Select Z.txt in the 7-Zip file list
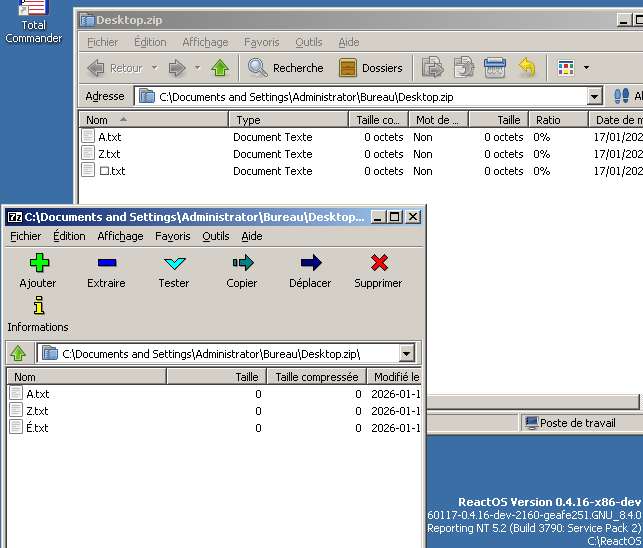The image size is (643, 548). pyautogui.click(x=38, y=411)
